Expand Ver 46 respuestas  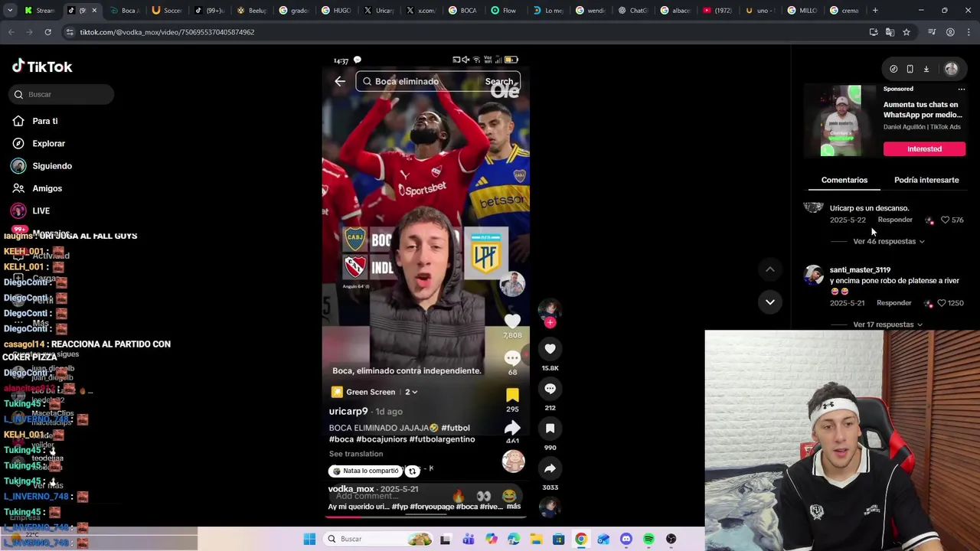pos(888,241)
